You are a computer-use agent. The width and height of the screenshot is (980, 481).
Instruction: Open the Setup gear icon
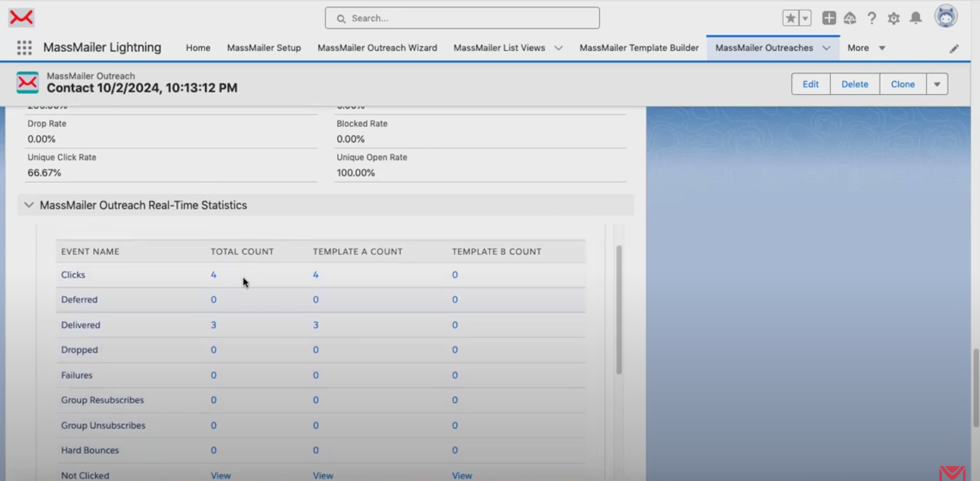[x=894, y=18]
